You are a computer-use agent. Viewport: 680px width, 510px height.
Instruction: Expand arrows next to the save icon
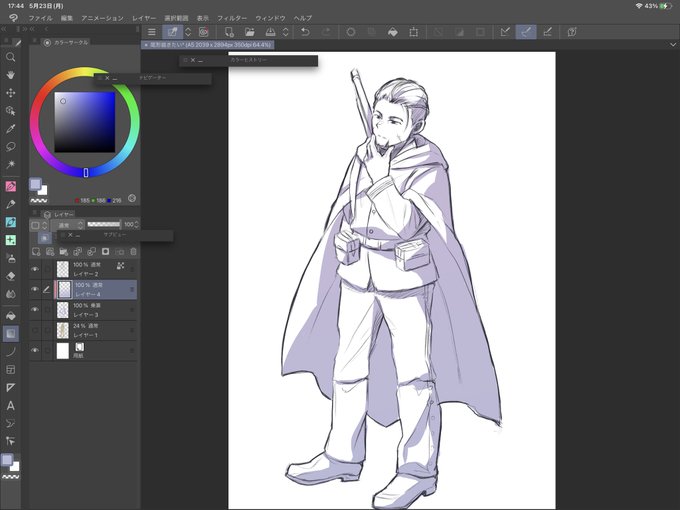point(285,32)
